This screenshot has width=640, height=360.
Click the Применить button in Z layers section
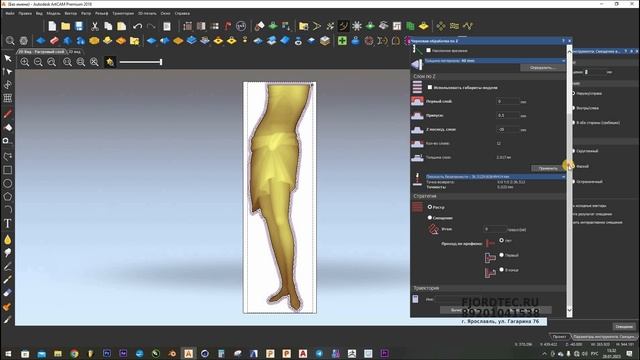coord(548,168)
